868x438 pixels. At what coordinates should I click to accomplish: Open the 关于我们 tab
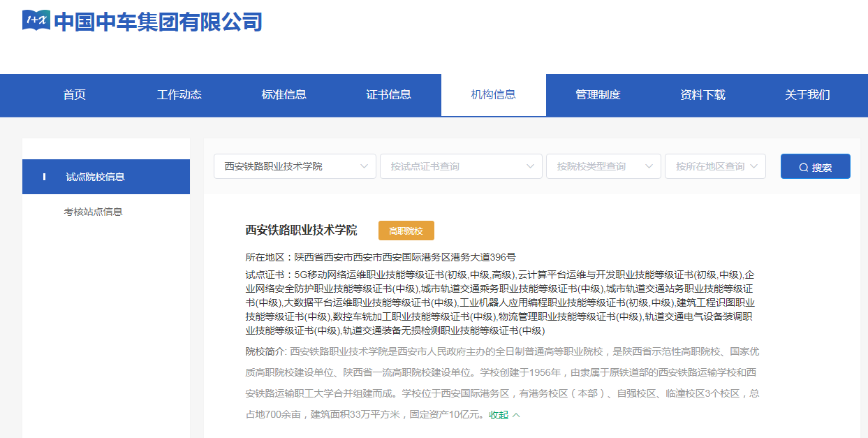pos(808,95)
